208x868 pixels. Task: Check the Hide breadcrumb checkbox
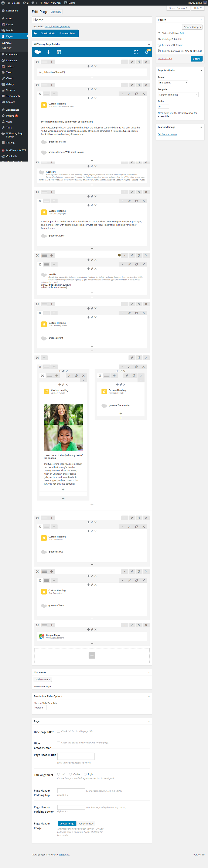tap(59, 742)
